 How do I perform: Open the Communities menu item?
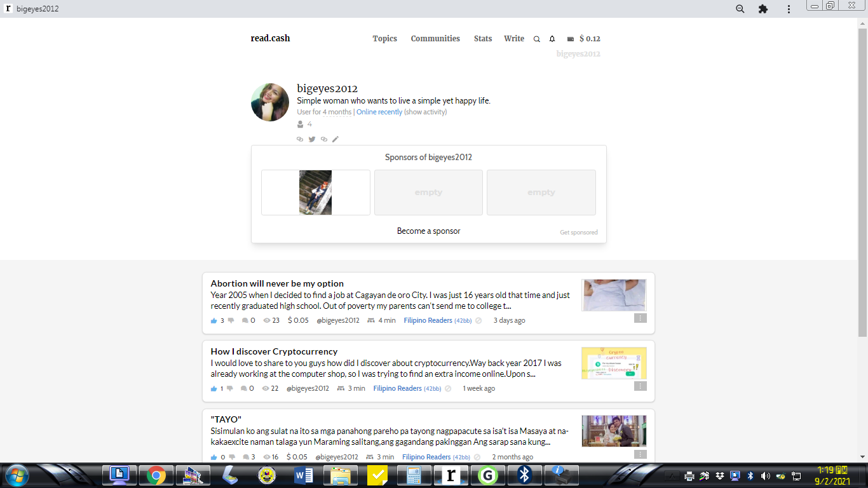coord(435,39)
